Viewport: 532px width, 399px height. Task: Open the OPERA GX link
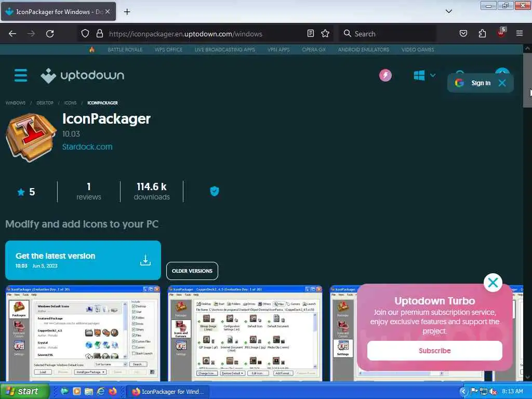point(314,49)
